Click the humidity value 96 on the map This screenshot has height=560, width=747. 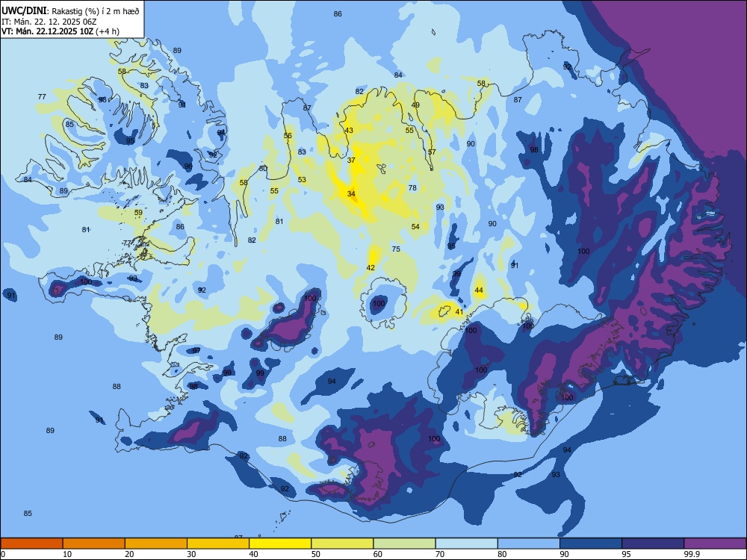point(188,167)
